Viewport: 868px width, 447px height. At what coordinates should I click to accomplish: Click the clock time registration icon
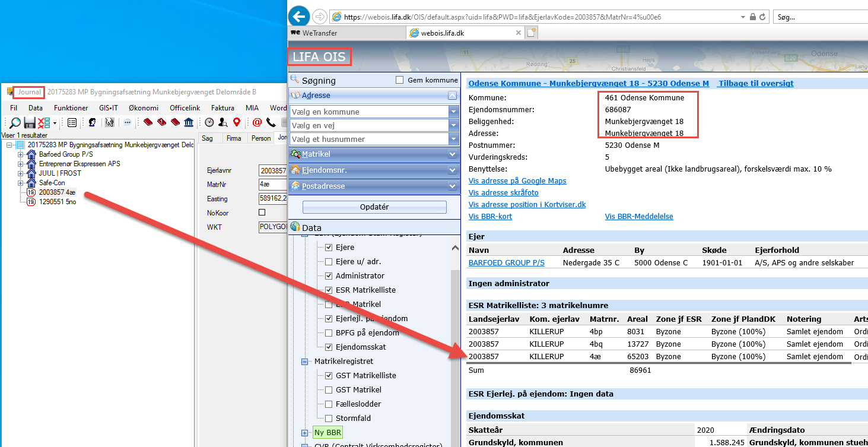click(x=209, y=122)
